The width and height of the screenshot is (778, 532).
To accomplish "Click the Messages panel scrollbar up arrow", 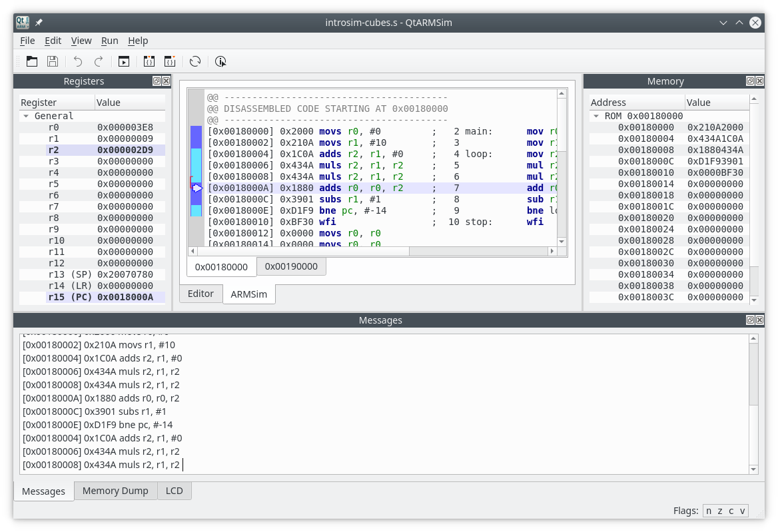I will pos(754,339).
